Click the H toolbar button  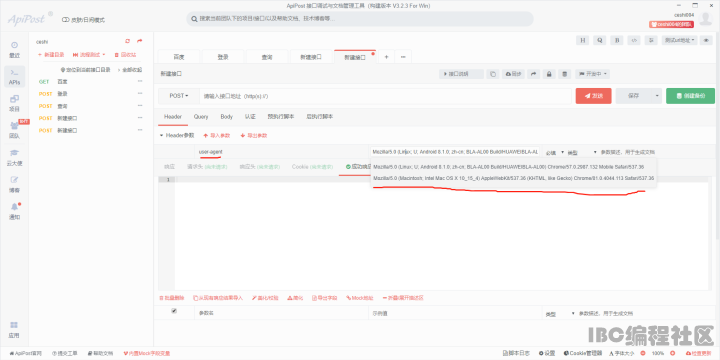582,40
